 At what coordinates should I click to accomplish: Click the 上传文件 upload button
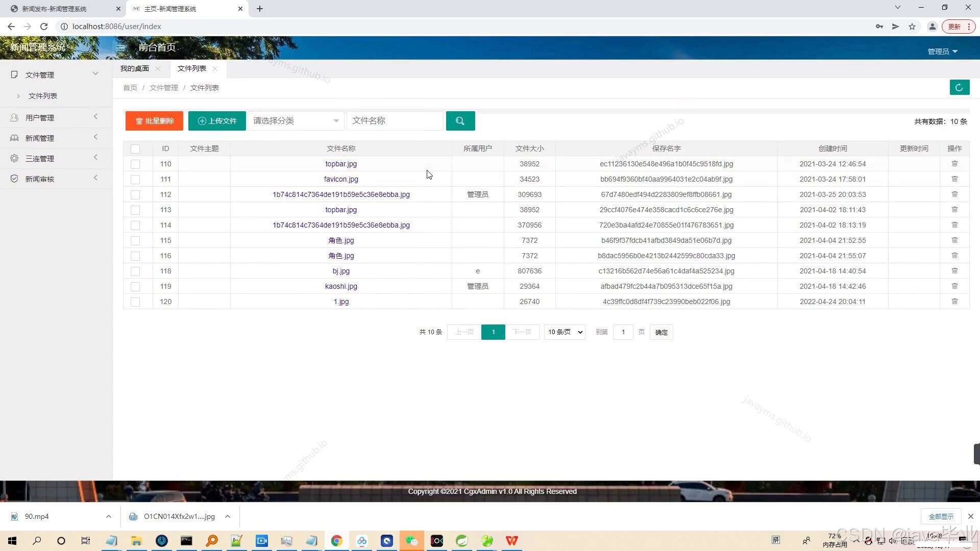(x=217, y=120)
